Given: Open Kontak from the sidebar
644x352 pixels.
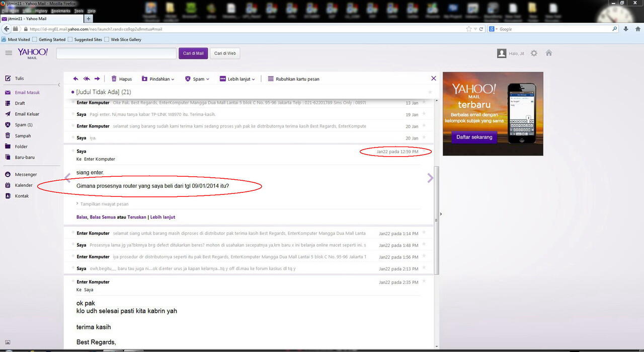Looking at the screenshot, I should point(17,196).
